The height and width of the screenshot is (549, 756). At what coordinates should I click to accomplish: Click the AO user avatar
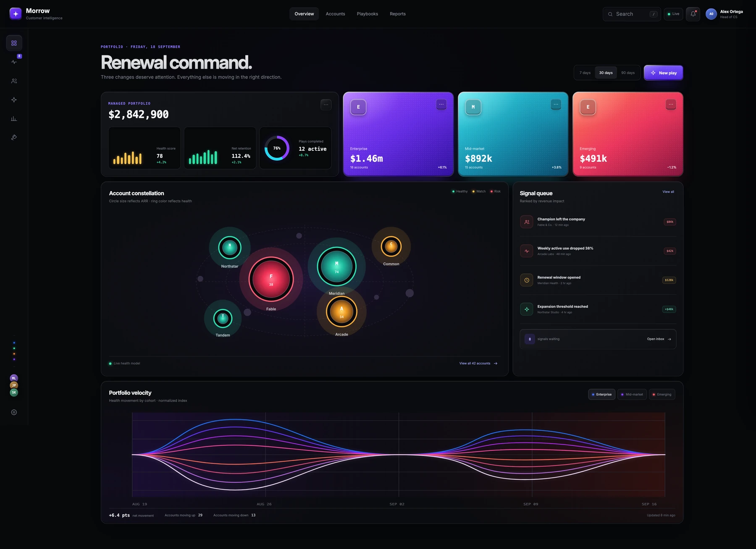tap(711, 14)
